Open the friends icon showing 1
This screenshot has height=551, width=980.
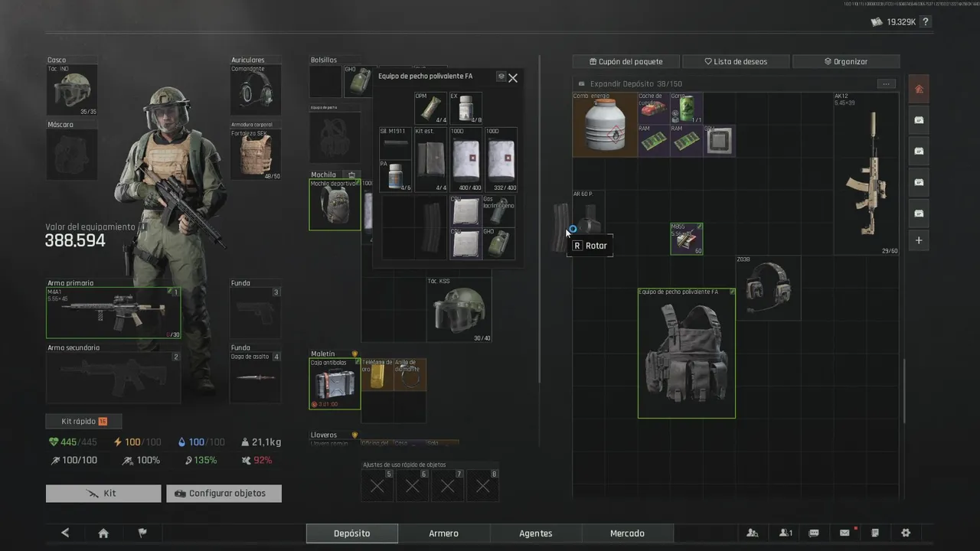[786, 533]
